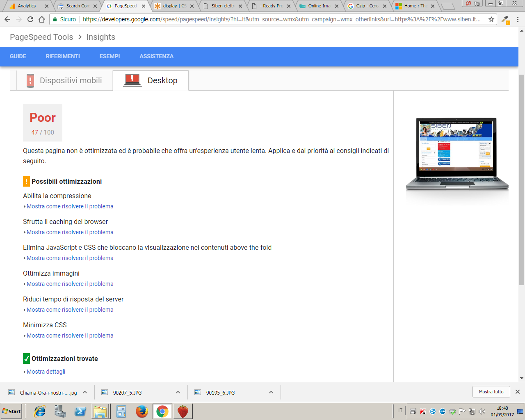This screenshot has width=525, height=420.
Task: Click the Insights breadcrumb link
Action: tap(101, 37)
